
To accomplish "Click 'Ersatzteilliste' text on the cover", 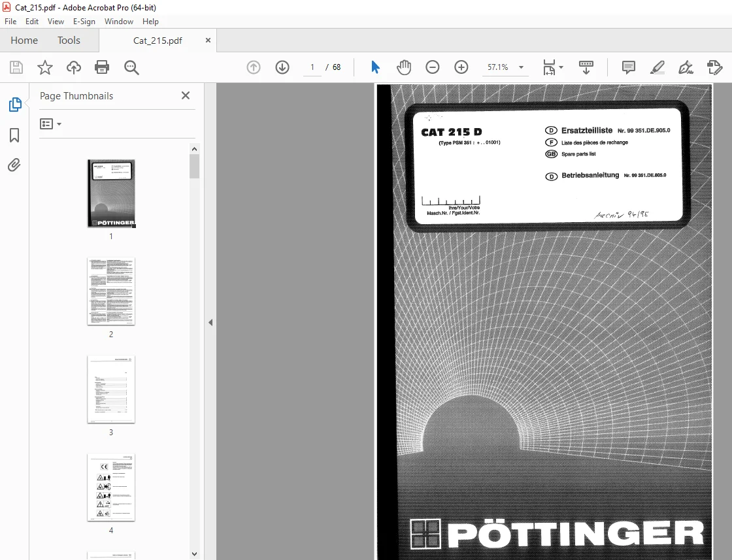I will [587, 131].
